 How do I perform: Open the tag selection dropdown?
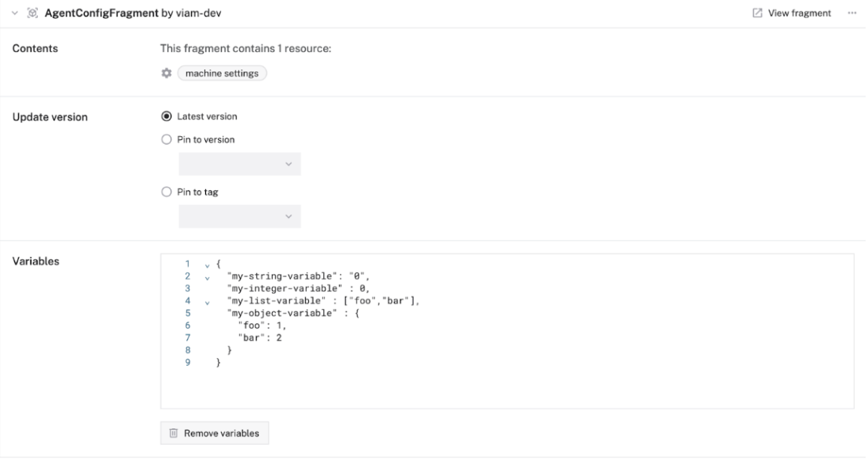point(239,216)
